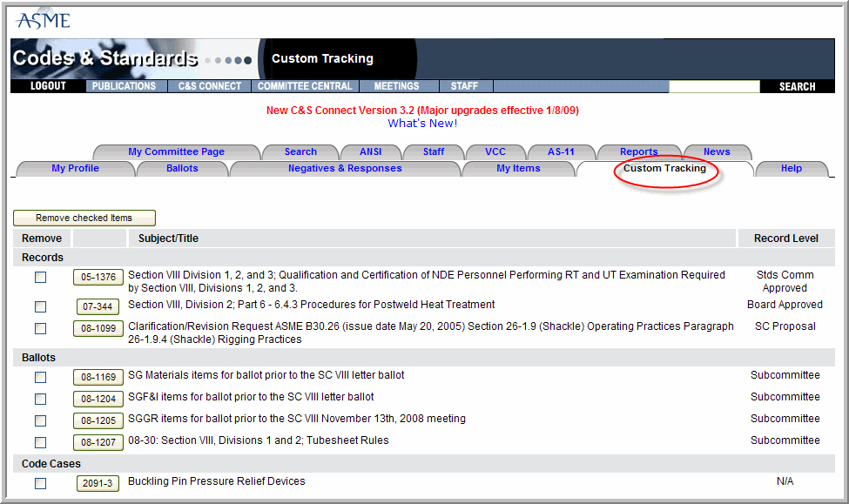Click 'Procedures for Postweld Heat Treatment' title
Viewport: 849px width, 504px height.
312,305
